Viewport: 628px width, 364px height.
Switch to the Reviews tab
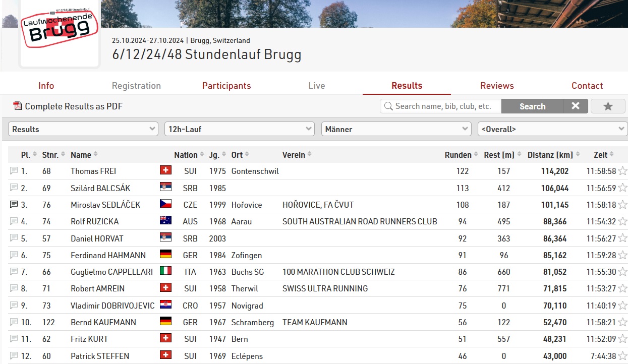coord(497,86)
